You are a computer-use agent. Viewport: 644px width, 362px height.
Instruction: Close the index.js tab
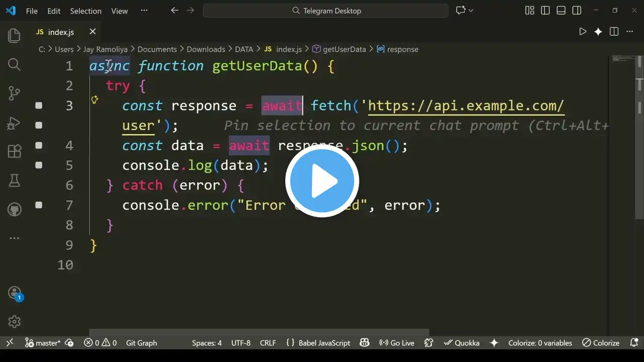[93, 32]
